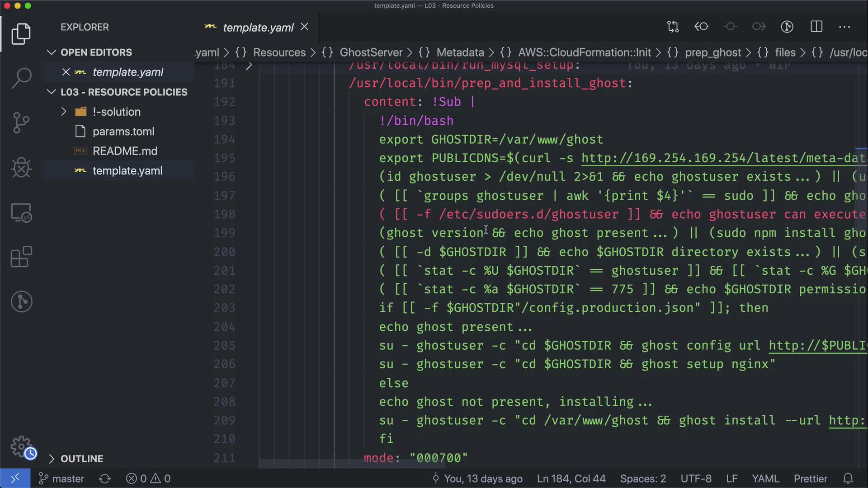868x488 pixels.
Task: Open the notifications bell in status bar
Action: [x=848, y=479]
